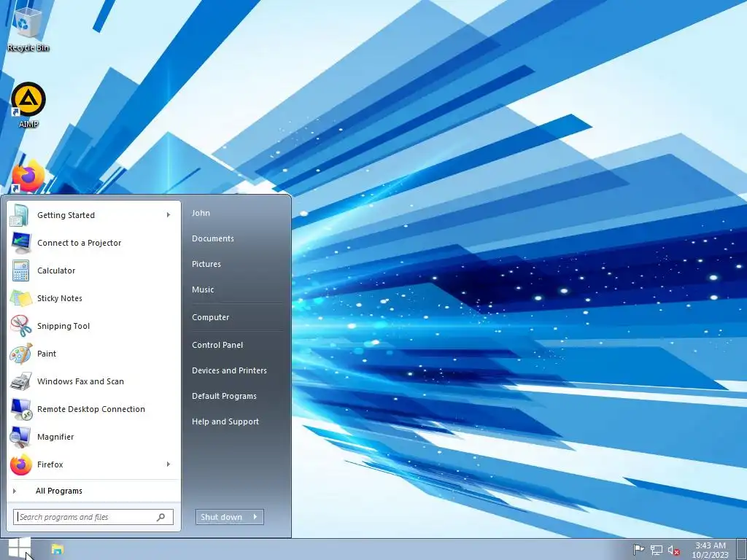Click the network tray icon
747x560 pixels.
pos(657,550)
